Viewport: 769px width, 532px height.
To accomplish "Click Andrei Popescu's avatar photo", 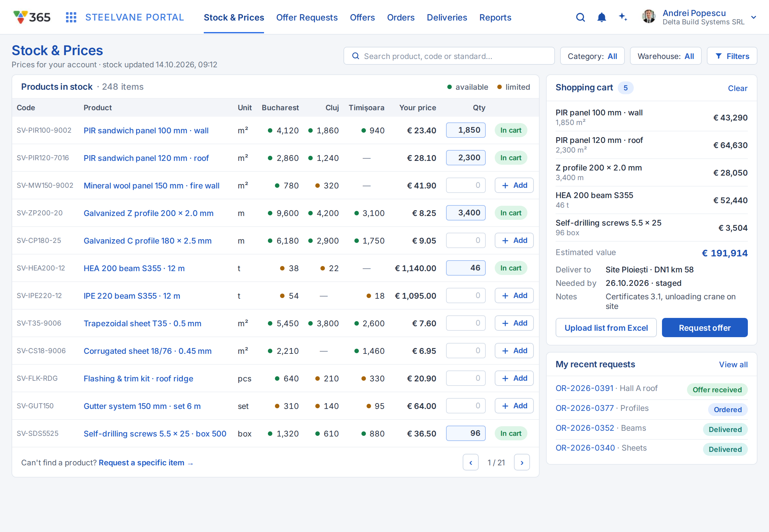I will pyautogui.click(x=649, y=17).
